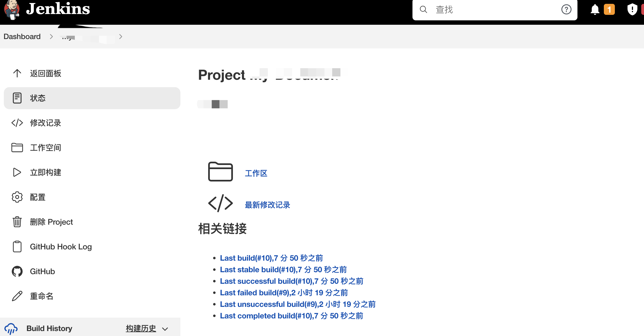Open notifications bell icon
644x336 pixels.
[595, 10]
